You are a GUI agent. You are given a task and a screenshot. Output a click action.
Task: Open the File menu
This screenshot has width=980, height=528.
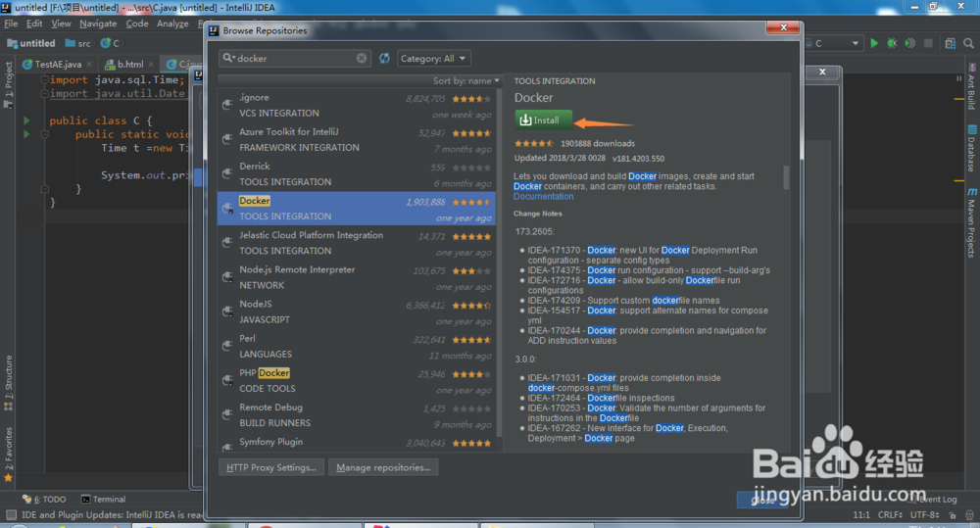(11, 24)
